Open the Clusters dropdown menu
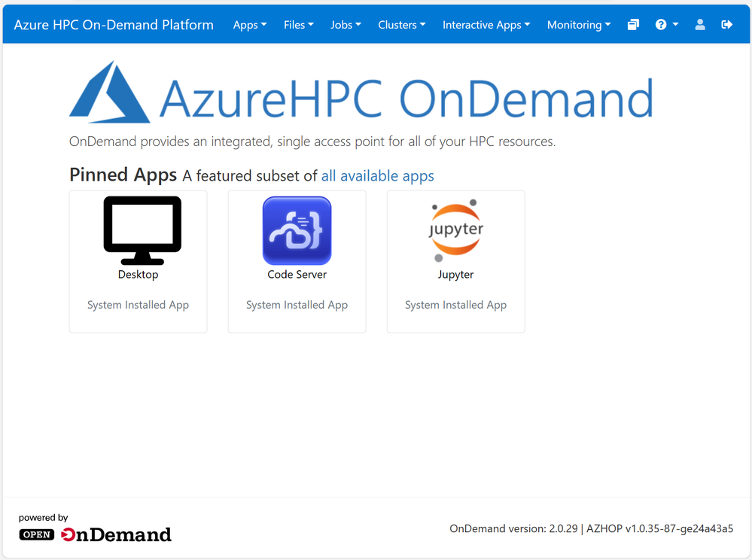752x560 pixels. click(x=402, y=25)
